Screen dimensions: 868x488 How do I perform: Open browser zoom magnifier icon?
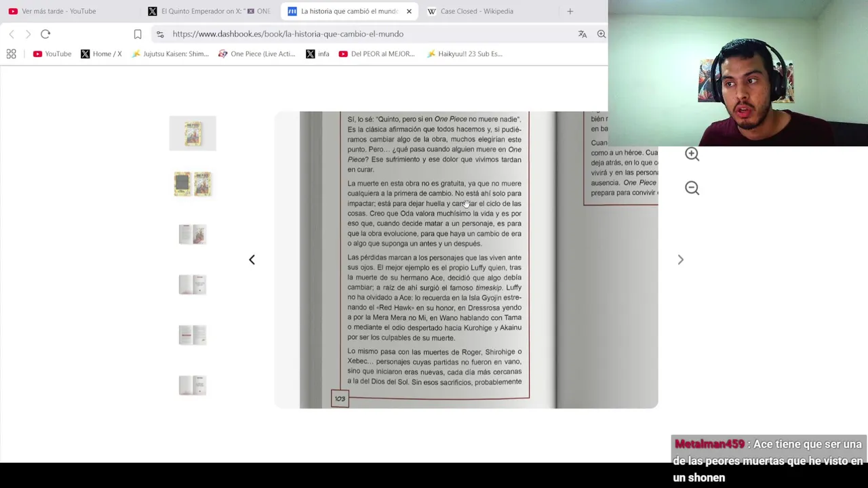601,34
